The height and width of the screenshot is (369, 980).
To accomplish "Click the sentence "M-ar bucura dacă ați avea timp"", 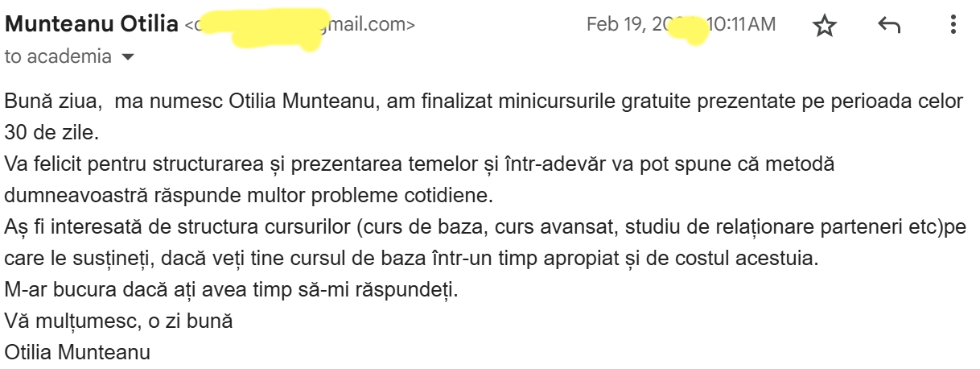I will pyautogui.click(x=231, y=289).
